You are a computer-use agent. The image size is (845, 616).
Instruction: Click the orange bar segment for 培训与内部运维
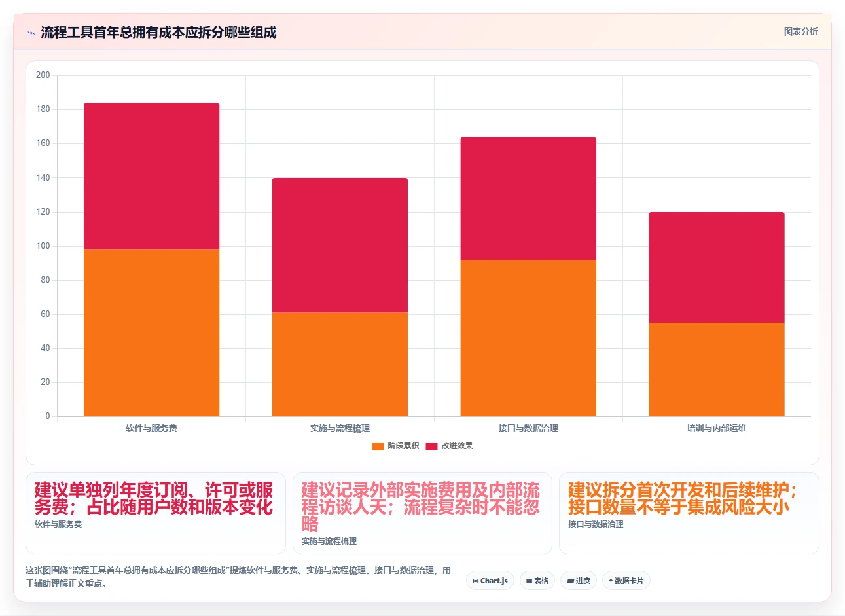point(717,369)
